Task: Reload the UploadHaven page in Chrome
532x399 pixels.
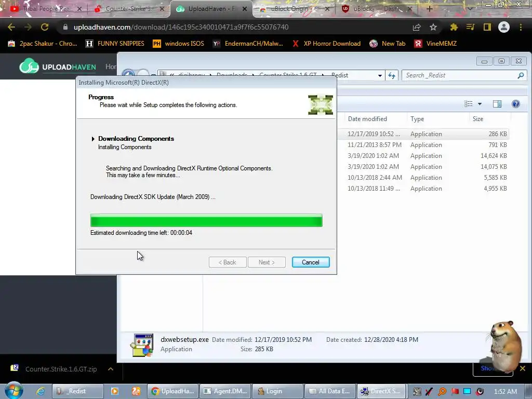Action: coord(45,27)
